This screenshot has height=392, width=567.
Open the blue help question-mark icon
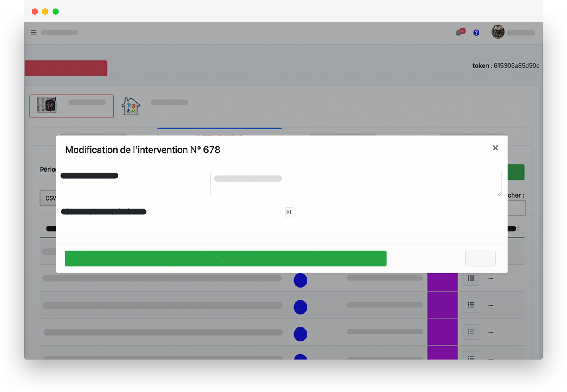tap(476, 32)
